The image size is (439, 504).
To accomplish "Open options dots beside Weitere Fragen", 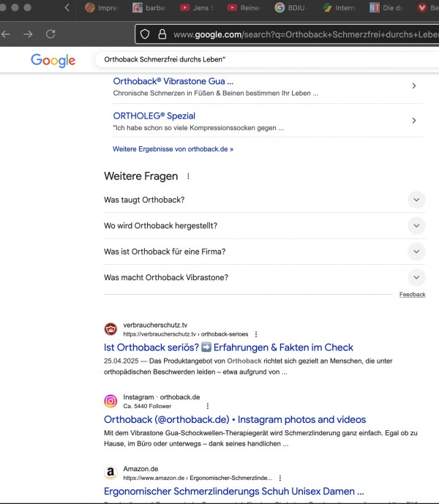I will click(x=188, y=176).
